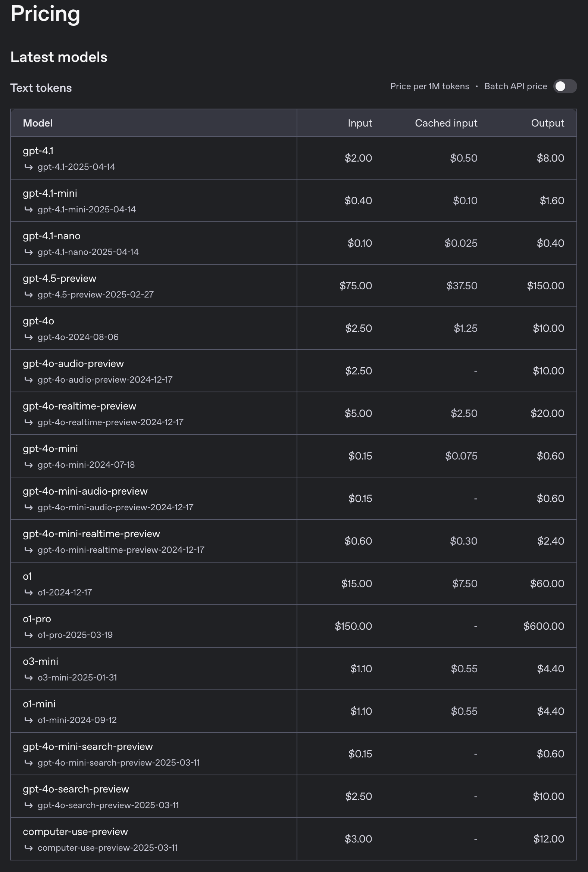Image resolution: width=588 pixels, height=872 pixels.
Task: Click the Output column header
Action: point(547,123)
